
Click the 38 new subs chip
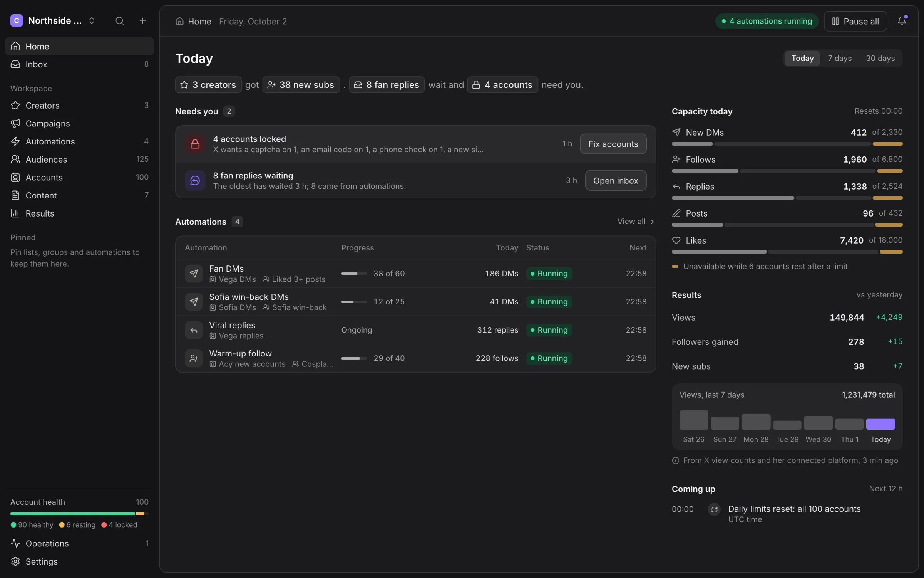point(301,85)
